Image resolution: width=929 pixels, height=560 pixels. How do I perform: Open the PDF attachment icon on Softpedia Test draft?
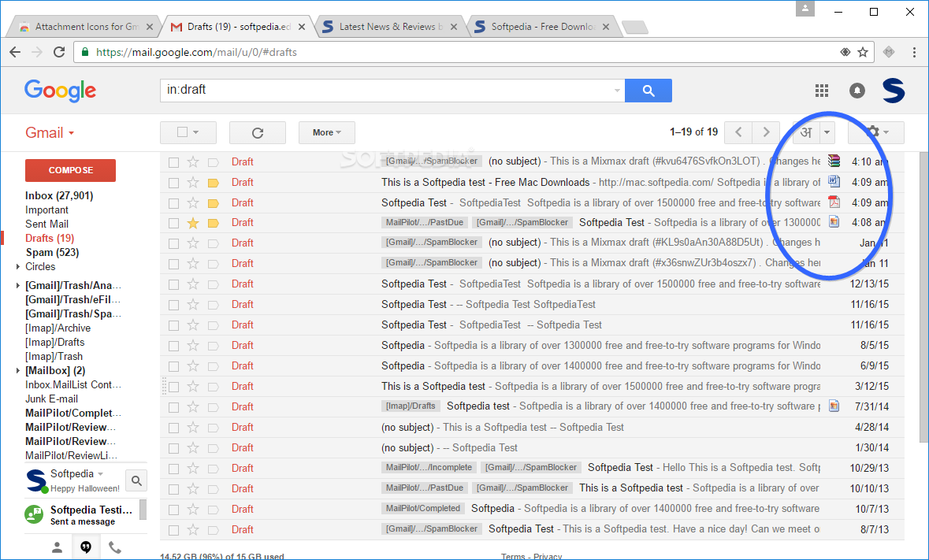point(834,202)
